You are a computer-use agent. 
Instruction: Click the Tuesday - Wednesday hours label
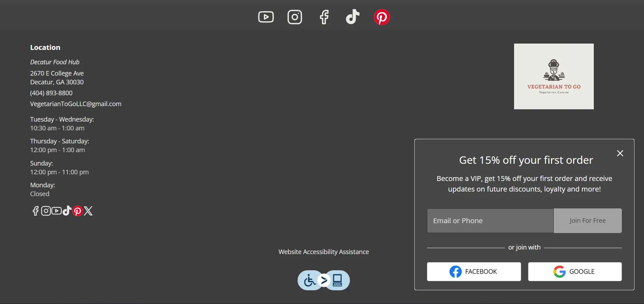62,119
